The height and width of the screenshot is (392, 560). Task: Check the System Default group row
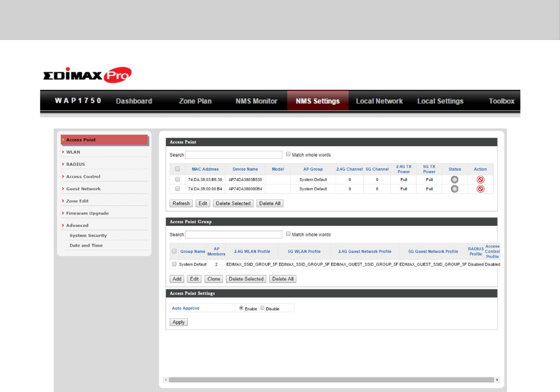(174, 264)
